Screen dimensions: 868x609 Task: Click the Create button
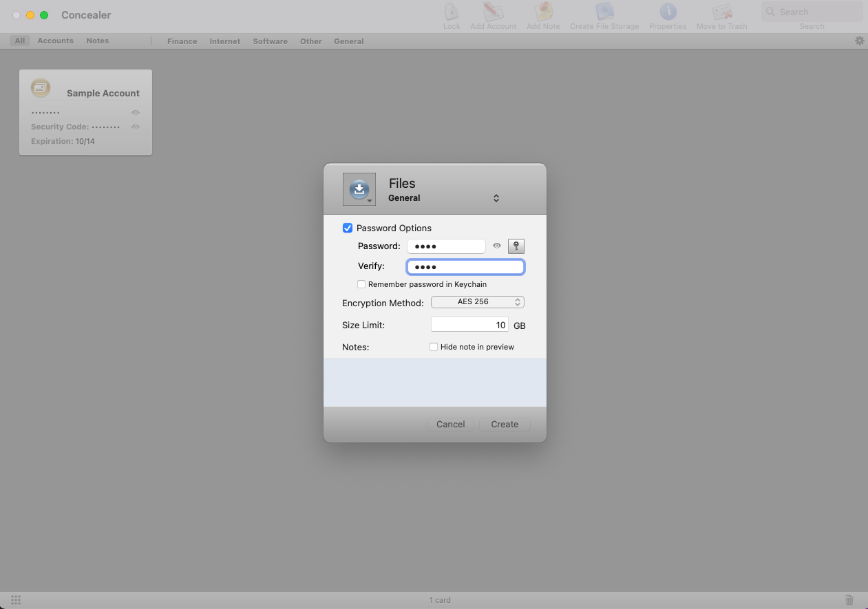(505, 425)
